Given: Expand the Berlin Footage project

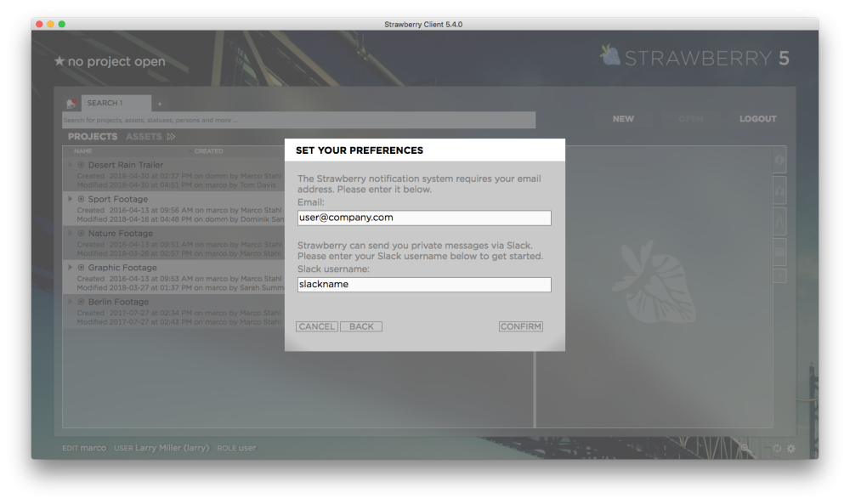Looking at the screenshot, I should 70,302.
